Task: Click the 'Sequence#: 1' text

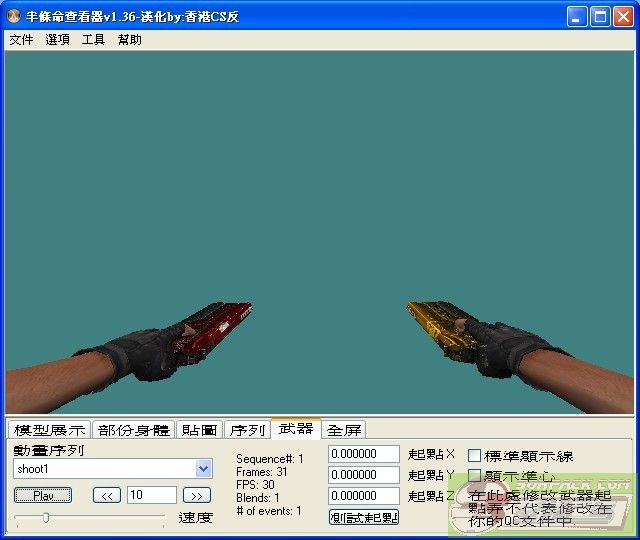Action: pos(269,459)
